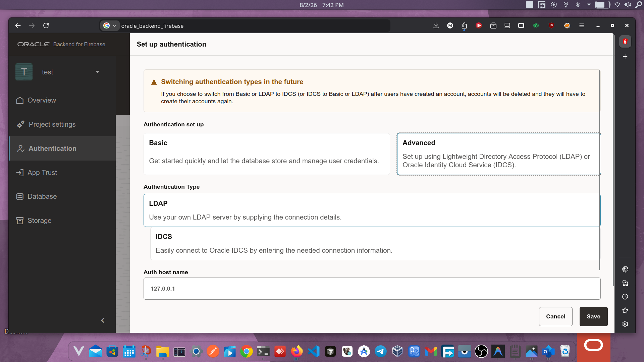Viewport: 644px width, 362px height.
Task: Open the trash recycle bin in dock
Action: (565, 351)
